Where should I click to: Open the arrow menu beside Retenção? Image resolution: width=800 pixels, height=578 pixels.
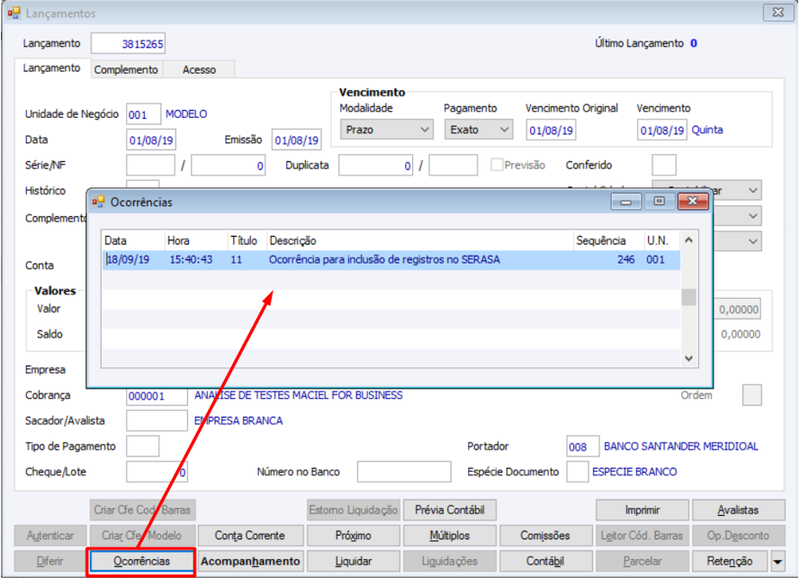tap(778, 562)
